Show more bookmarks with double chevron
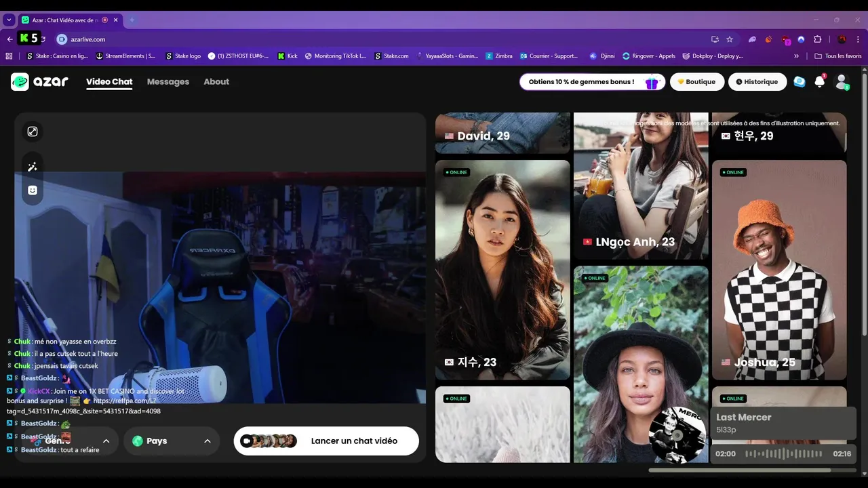The image size is (868, 488). click(x=796, y=56)
